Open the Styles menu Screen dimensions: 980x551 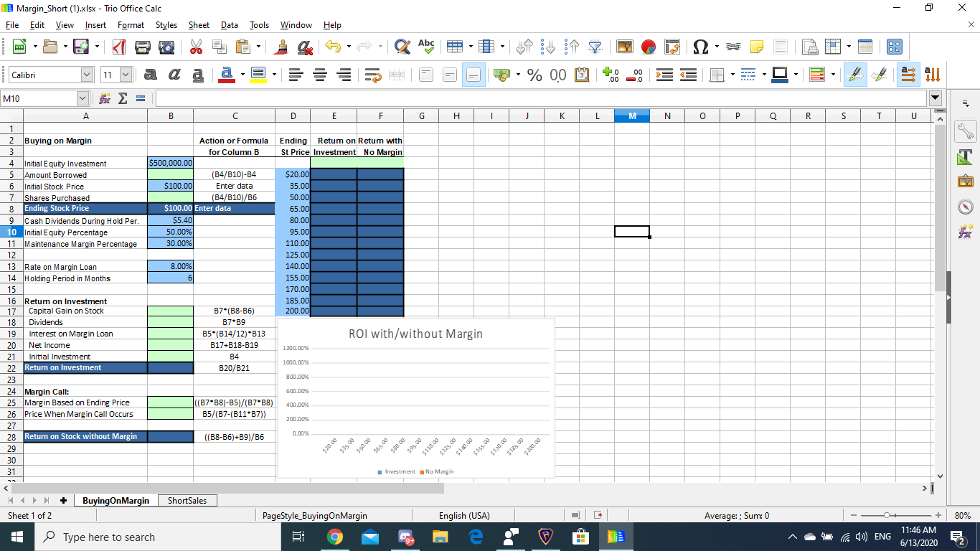pyautogui.click(x=166, y=25)
